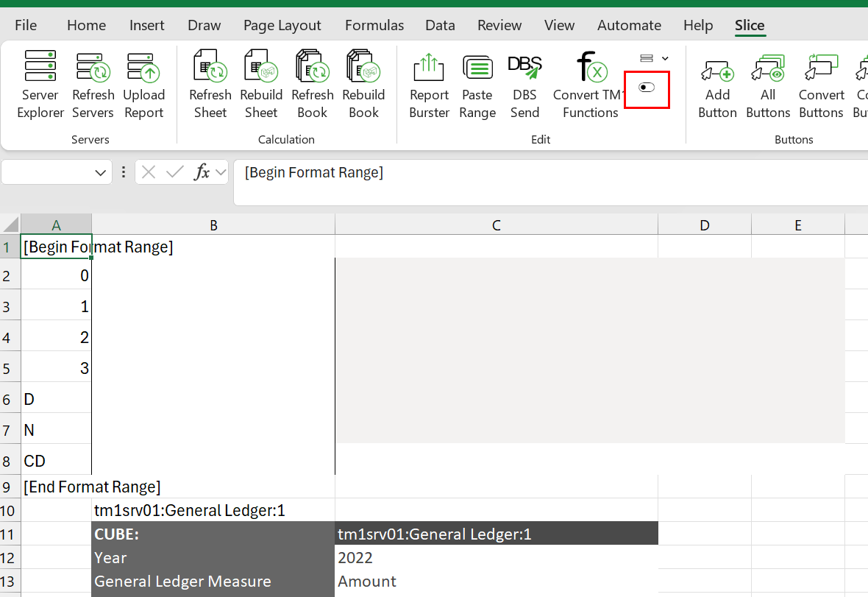Toggle the switch highlighted in Edit group
This screenshot has height=597, width=868.
click(x=647, y=88)
